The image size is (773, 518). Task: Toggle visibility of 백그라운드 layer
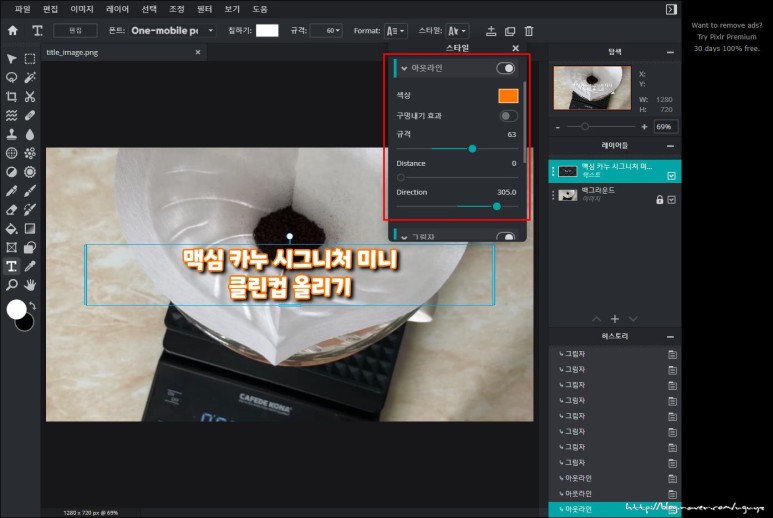point(671,200)
